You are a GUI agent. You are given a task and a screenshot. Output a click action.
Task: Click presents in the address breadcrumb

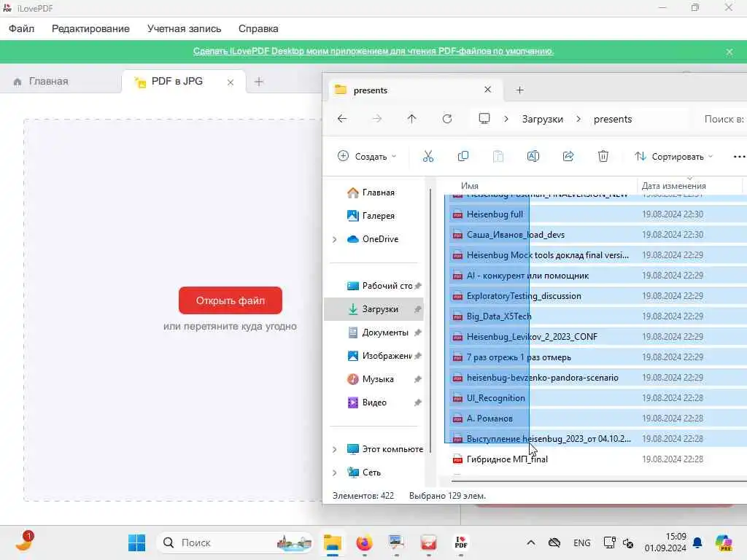pyautogui.click(x=613, y=119)
